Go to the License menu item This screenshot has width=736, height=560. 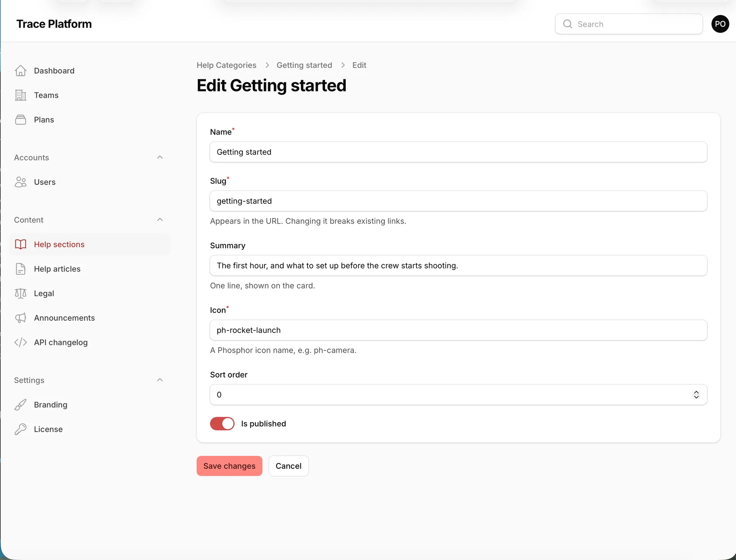coord(90,430)
